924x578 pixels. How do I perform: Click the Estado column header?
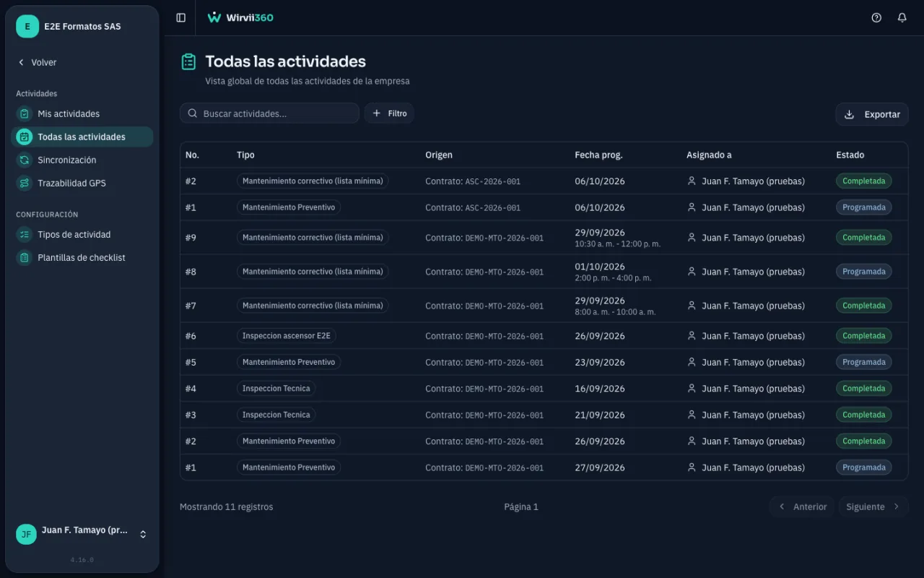point(850,155)
